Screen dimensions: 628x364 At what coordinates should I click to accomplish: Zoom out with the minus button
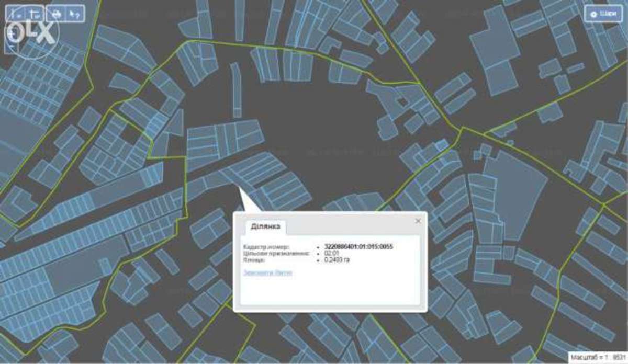click(x=13, y=47)
